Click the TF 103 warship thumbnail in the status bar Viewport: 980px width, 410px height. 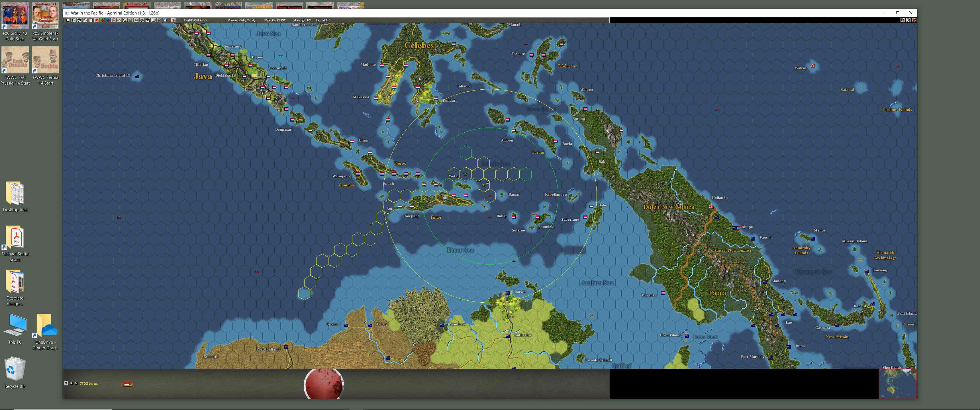128,383
